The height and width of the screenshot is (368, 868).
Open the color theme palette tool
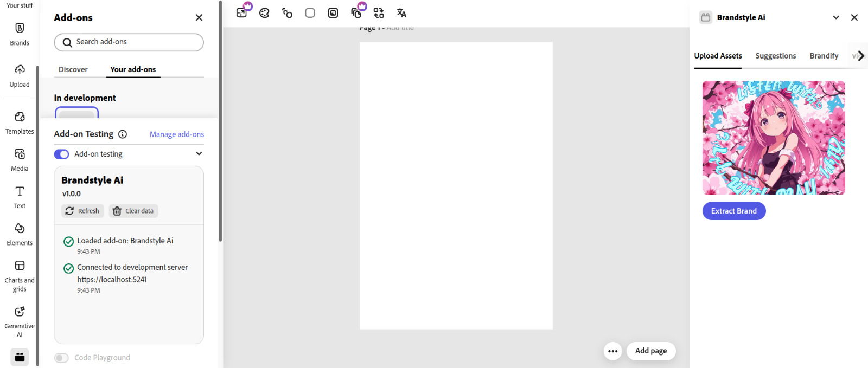click(264, 13)
